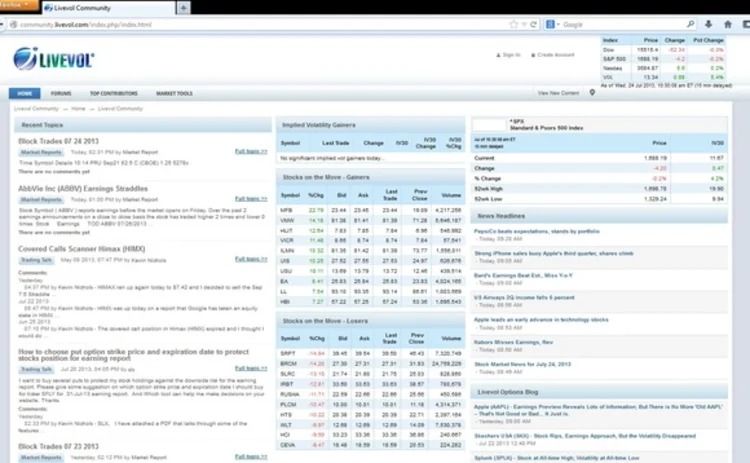Click the %Chg column header in Gainers table

(316, 195)
